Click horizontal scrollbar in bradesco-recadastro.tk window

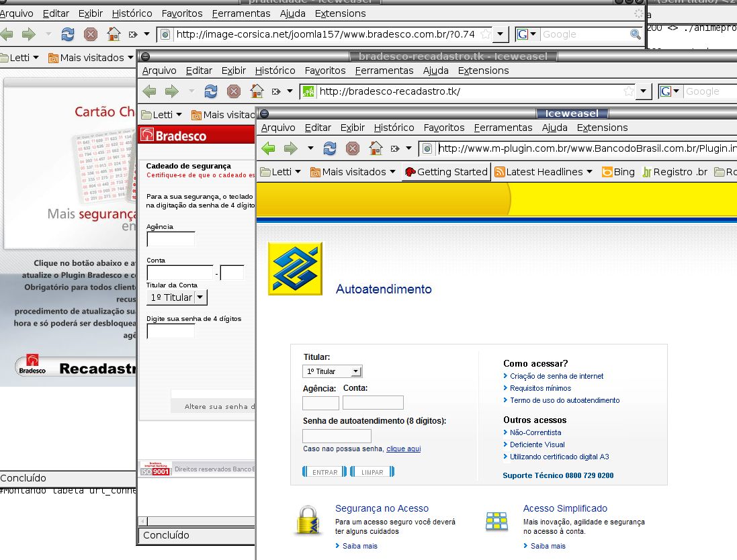coord(197,521)
